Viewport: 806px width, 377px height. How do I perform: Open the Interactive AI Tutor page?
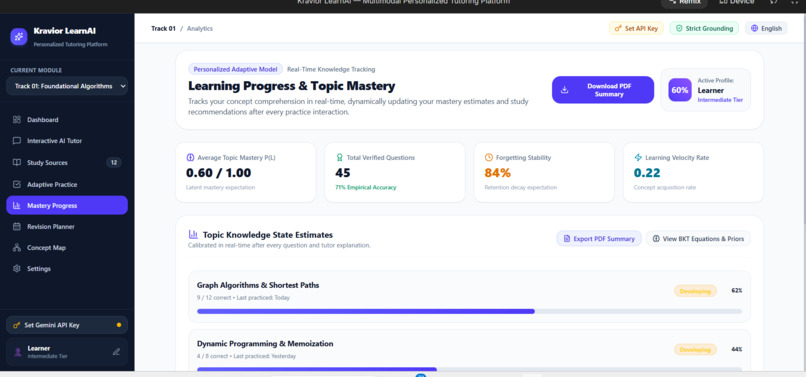(x=67, y=141)
